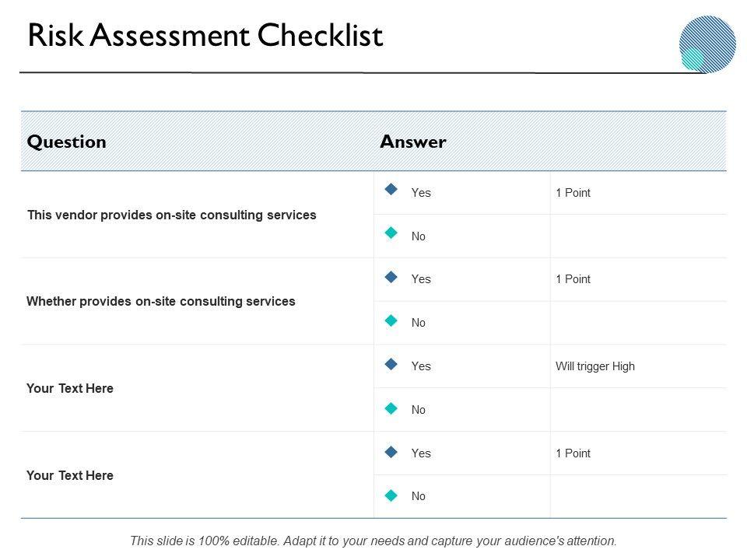Click the teal No diamond for "This vendor provides" question
The image size is (747, 560).
pos(391,233)
